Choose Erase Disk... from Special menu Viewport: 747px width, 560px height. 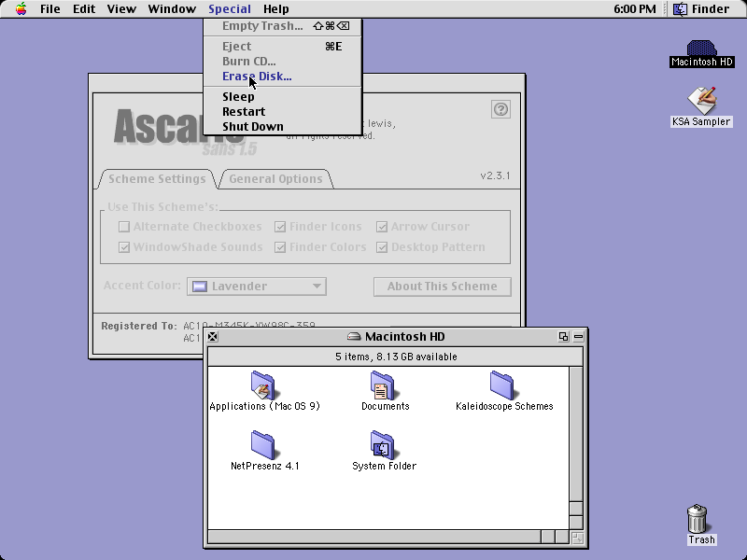click(283, 77)
